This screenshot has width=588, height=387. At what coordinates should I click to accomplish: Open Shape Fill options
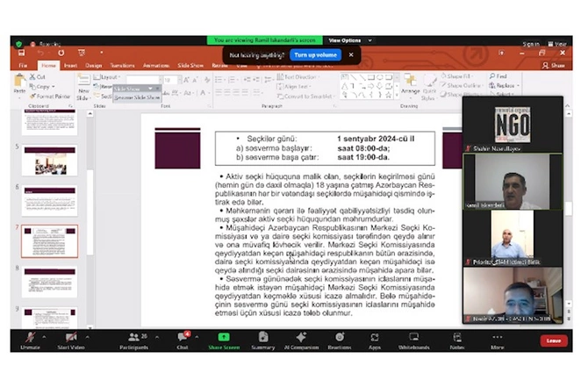457,76
